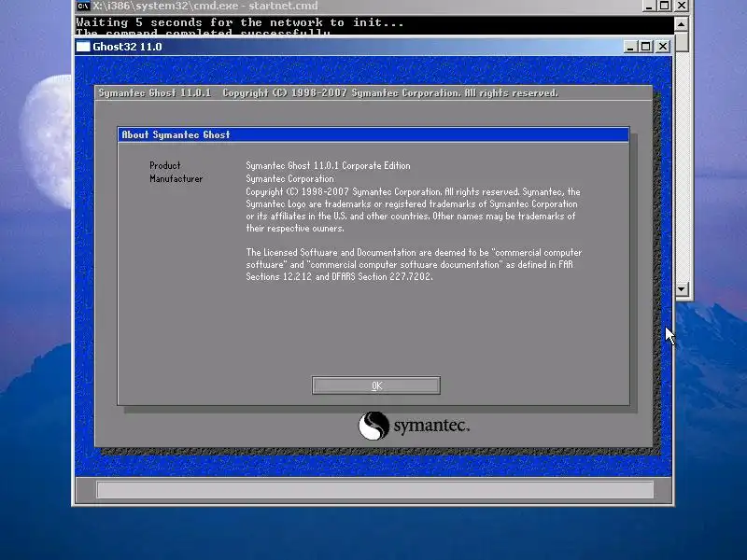Click "Sections 12.212 and DFARS Section 227.7202" line

pyautogui.click(x=339, y=276)
